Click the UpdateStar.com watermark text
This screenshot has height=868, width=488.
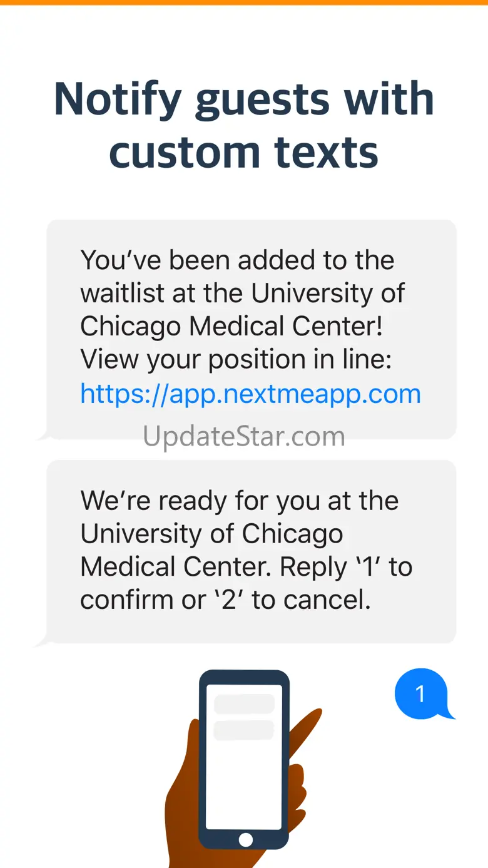pos(244,436)
